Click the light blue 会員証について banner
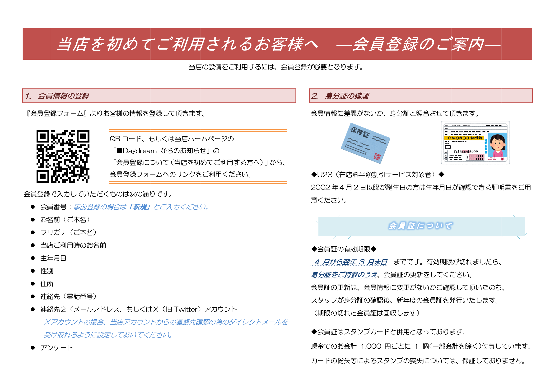The width and height of the screenshot is (555, 392). click(x=421, y=226)
